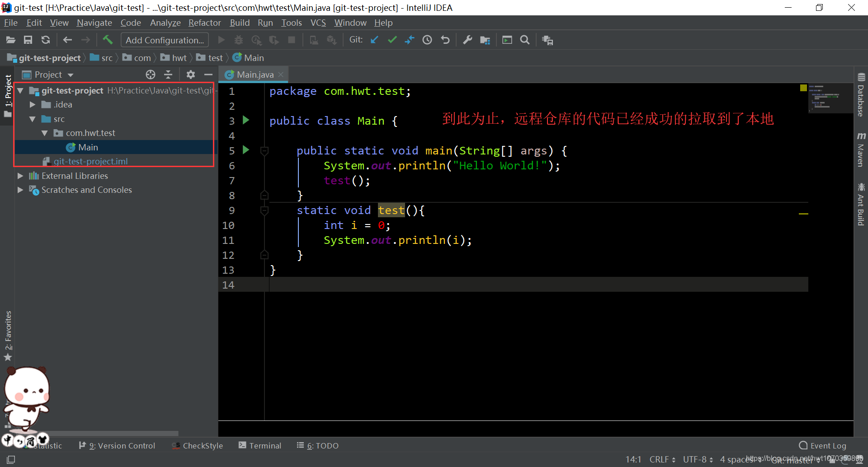The image size is (868, 467).
Task: Click the hwt breadcrumb in navigation bar
Action: click(x=174, y=58)
